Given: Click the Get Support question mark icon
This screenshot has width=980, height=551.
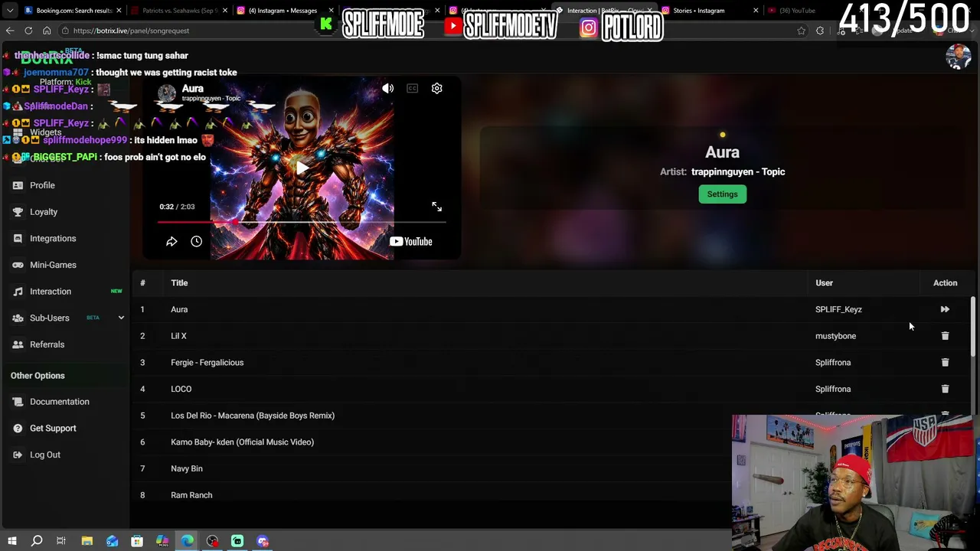Looking at the screenshot, I should 18,429.
